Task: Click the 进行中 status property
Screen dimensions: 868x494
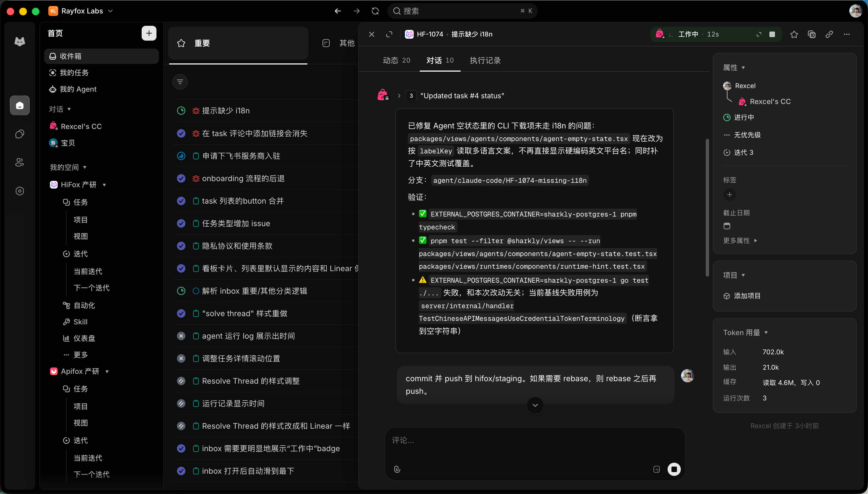Action: coord(739,117)
